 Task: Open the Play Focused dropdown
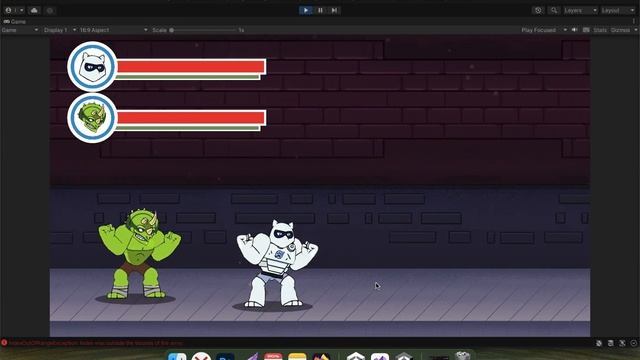tap(544, 30)
